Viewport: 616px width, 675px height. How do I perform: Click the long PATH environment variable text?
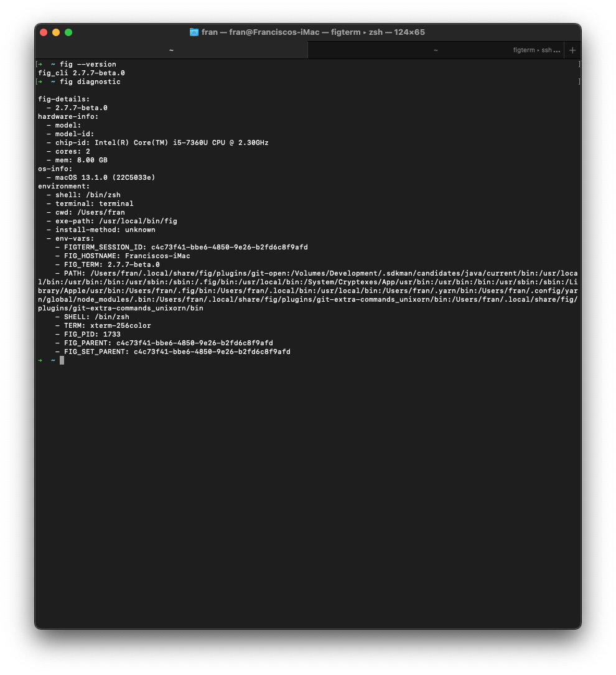tap(305, 291)
